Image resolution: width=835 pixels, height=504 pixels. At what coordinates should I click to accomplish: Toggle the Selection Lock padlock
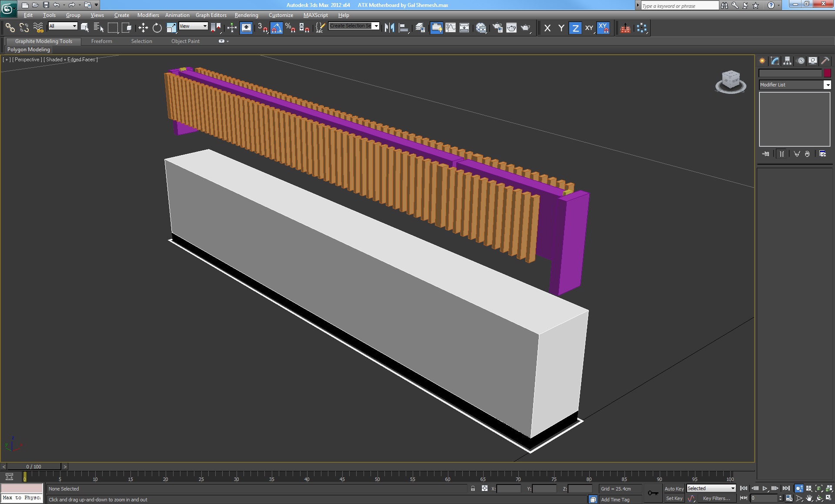coord(473,488)
